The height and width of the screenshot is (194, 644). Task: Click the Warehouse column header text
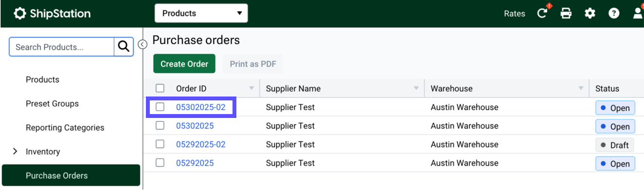452,89
